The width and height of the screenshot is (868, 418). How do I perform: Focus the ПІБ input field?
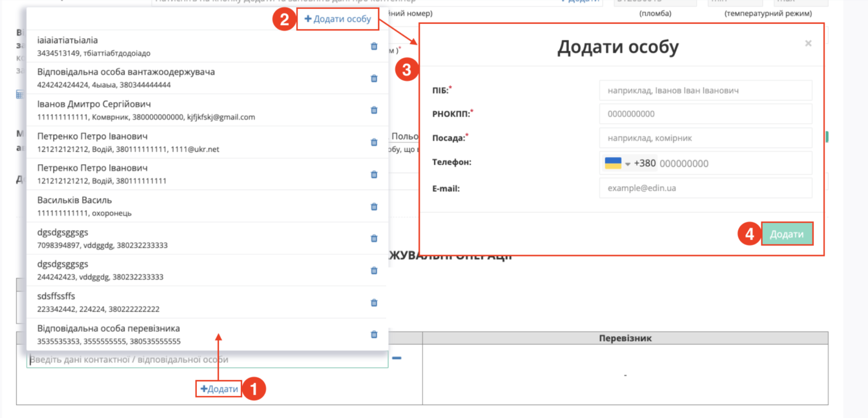(706, 90)
